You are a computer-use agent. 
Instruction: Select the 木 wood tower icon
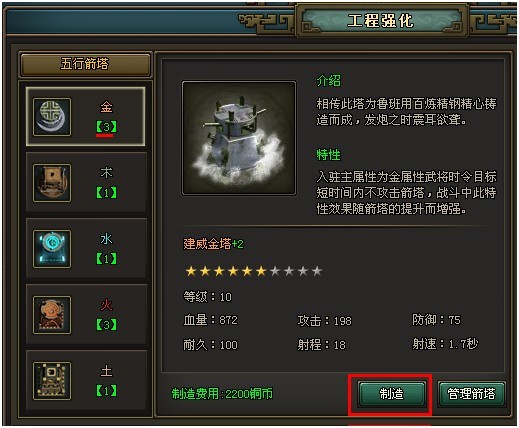click(x=52, y=183)
